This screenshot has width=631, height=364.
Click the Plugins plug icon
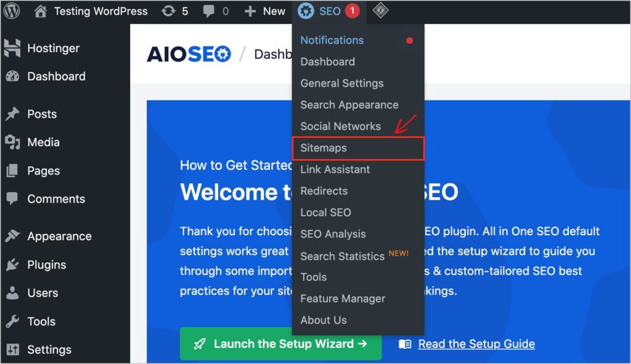click(12, 265)
